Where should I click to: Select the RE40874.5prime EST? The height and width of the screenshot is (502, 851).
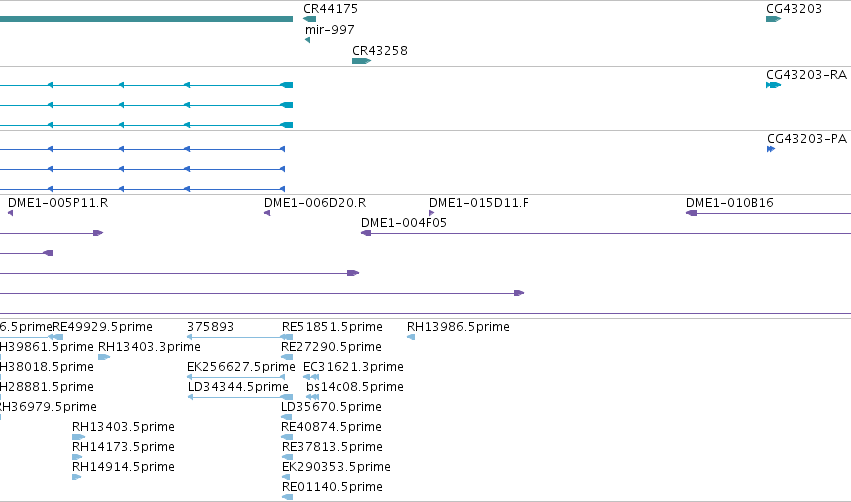coord(287,437)
